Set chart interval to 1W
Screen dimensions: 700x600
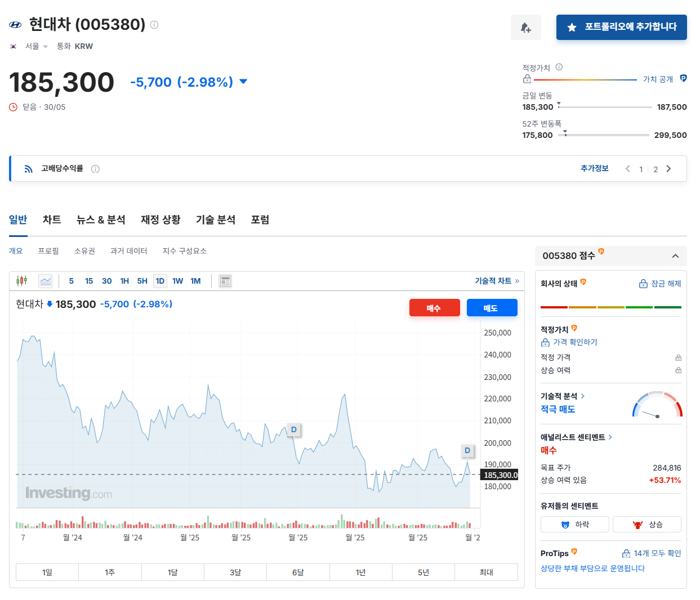pyautogui.click(x=178, y=281)
